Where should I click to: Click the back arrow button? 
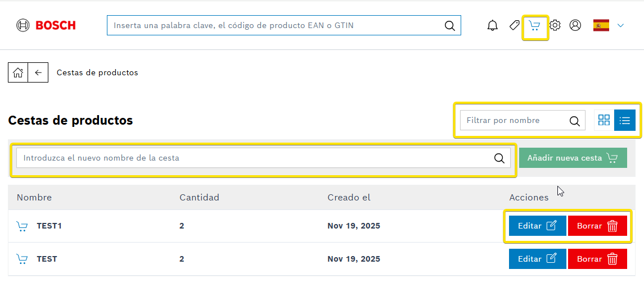tap(38, 72)
